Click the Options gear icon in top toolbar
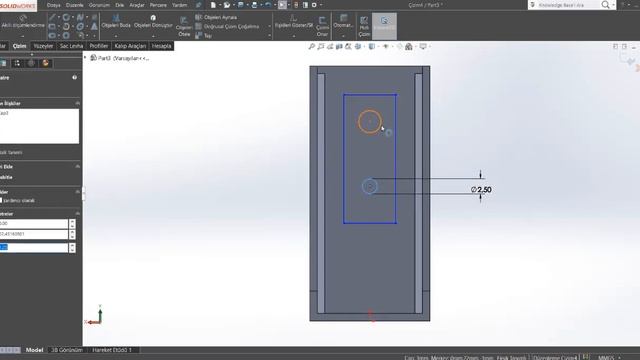The height and width of the screenshot is (360, 640). 314,5
